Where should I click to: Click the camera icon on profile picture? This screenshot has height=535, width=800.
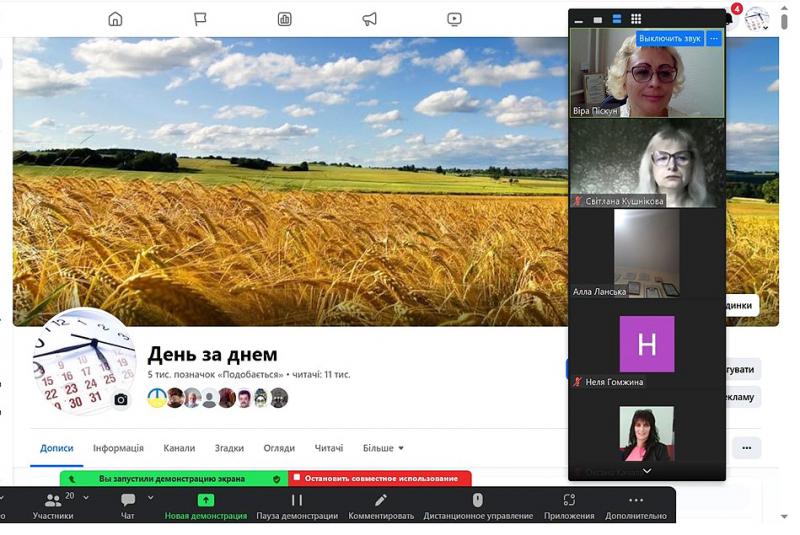tap(121, 400)
